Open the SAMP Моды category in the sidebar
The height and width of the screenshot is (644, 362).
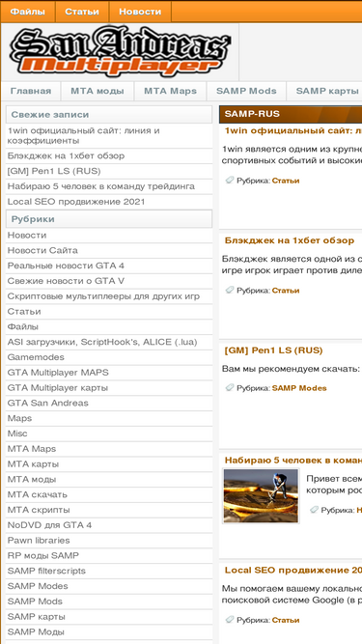point(36,631)
